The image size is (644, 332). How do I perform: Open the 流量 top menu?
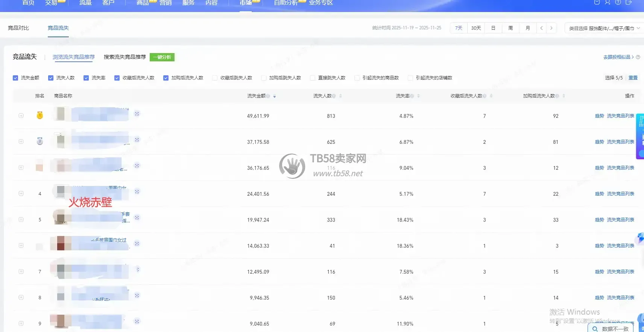(x=85, y=3)
